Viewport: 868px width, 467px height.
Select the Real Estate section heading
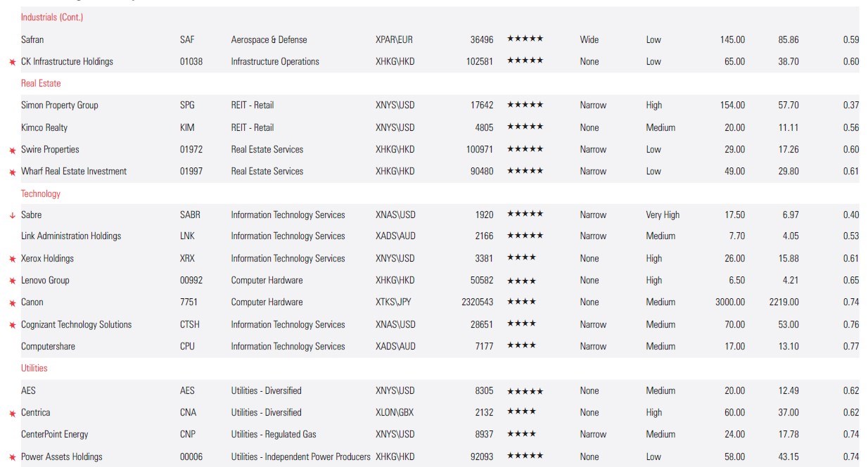point(41,83)
